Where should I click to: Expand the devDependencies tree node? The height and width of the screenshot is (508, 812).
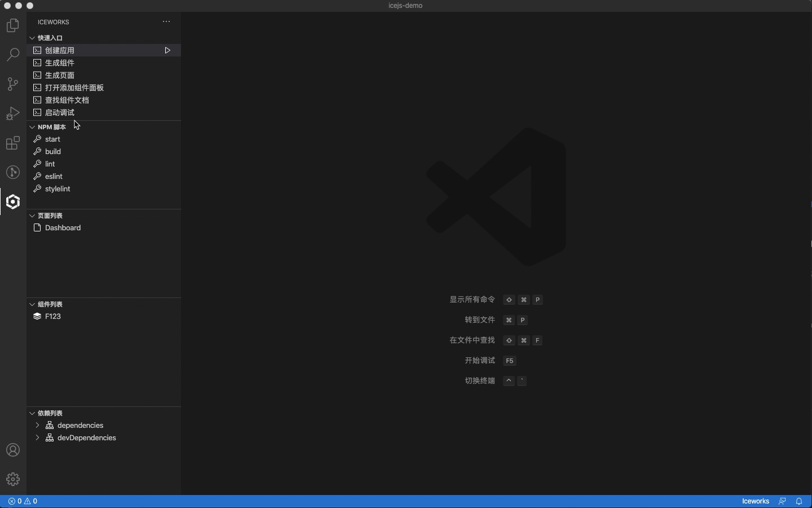(37, 437)
